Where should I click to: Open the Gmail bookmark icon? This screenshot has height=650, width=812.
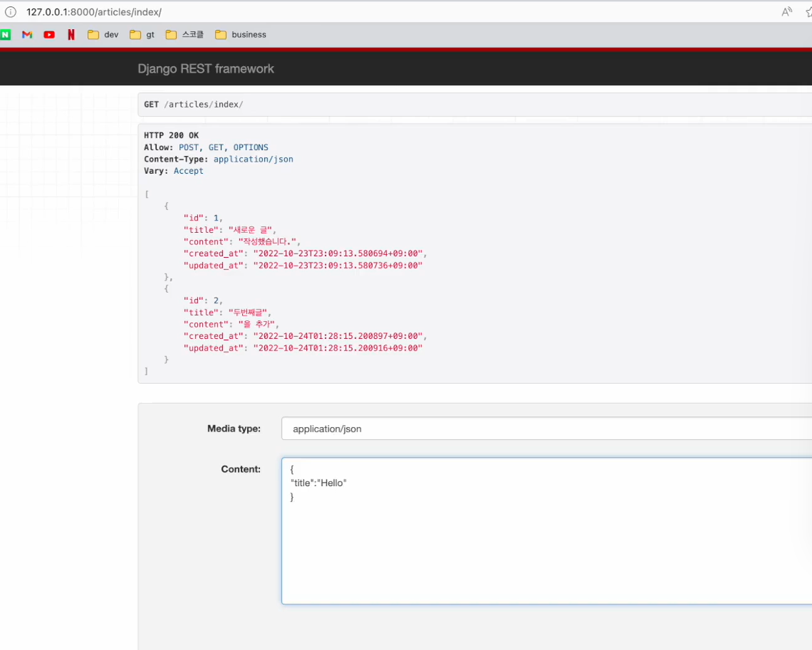coord(27,35)
